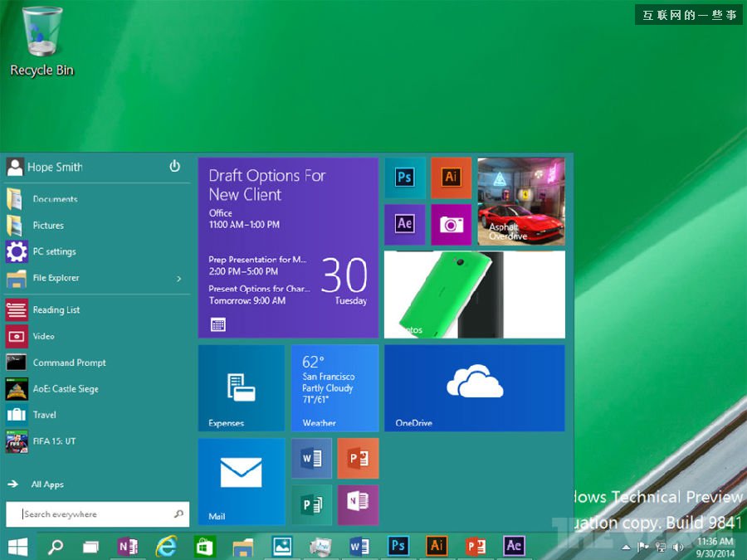This screenshot has height=560, width=747.
Task: Expand the File Explorer jump list chevron
Action: 177,279
